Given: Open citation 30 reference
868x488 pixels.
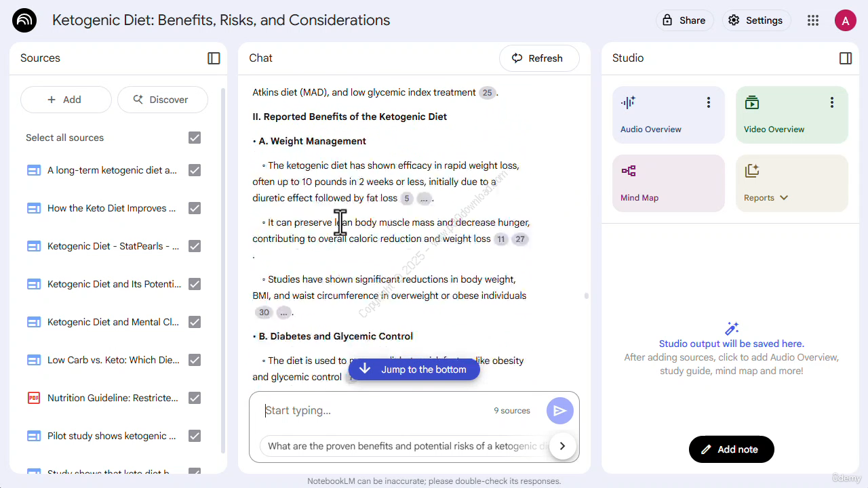Looking at the screenshot, I should point(264,312).
